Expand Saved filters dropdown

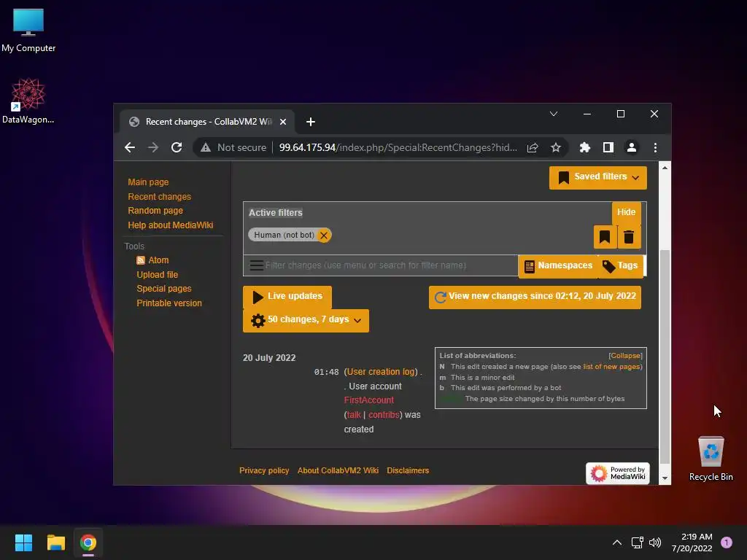(598, 177)
